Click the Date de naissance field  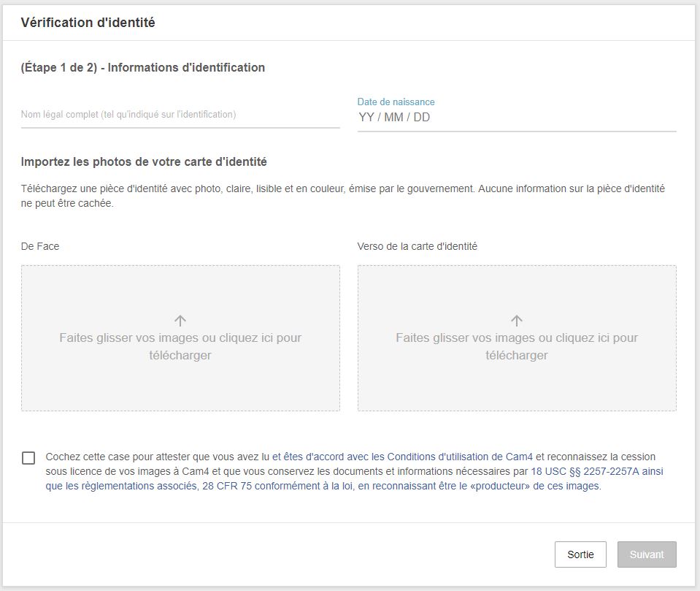(x=516, y=118)
